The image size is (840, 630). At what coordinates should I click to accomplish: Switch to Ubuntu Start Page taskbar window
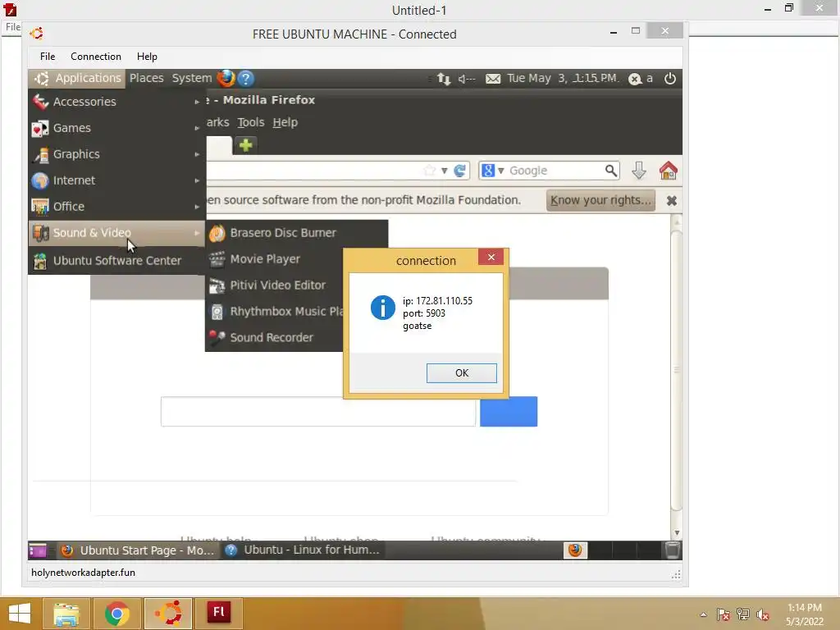coord(137,550)
